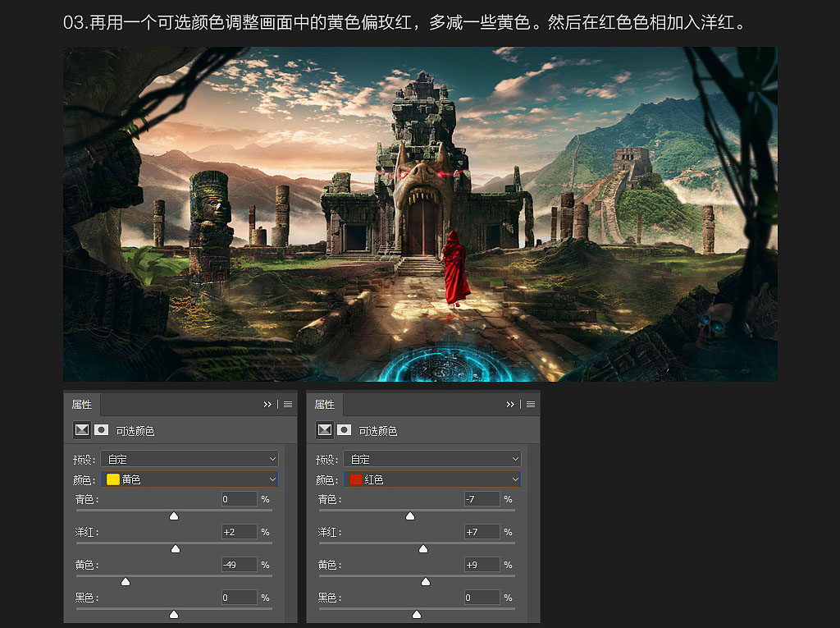Click the 黑色 value field in red panel
This screenshot has height=628, width=840.
(x=482, y=598)
